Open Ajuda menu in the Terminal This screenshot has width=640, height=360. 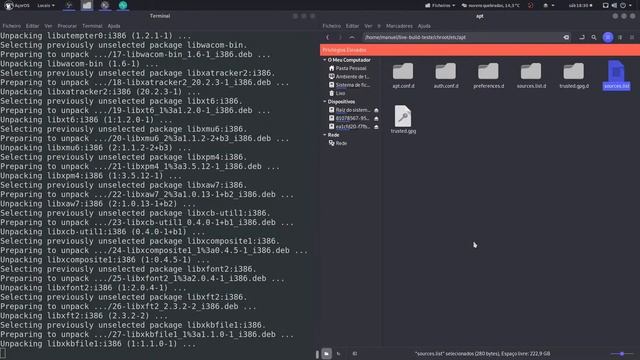[114, 26]
